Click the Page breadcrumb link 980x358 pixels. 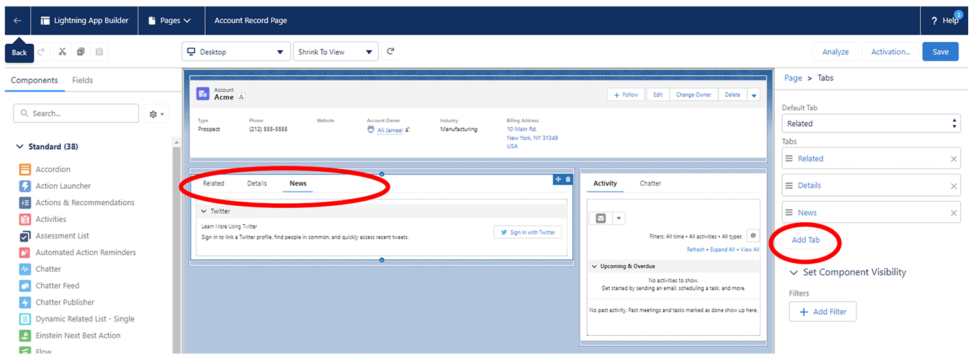pos(793,78)
